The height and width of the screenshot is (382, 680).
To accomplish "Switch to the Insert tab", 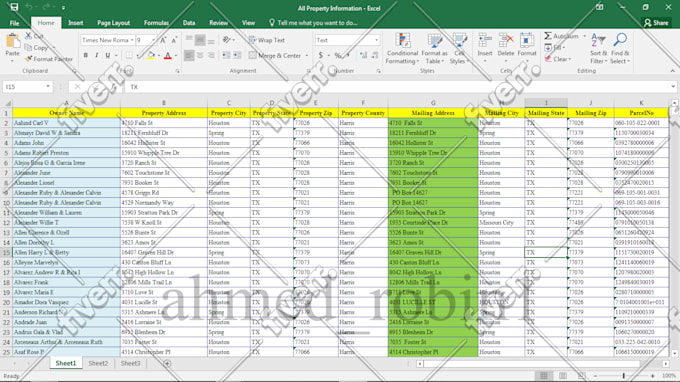I will [75, 23].
